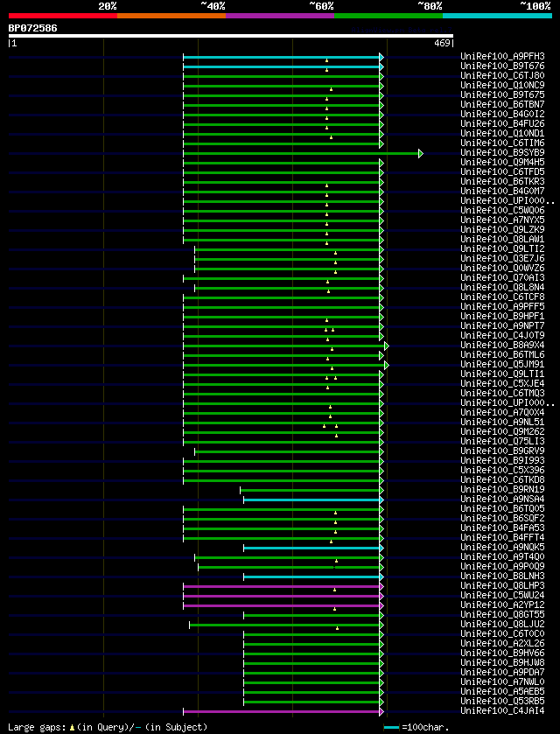
Task: Click the UniRef100_A9PDA7 label
Action: 502,672
